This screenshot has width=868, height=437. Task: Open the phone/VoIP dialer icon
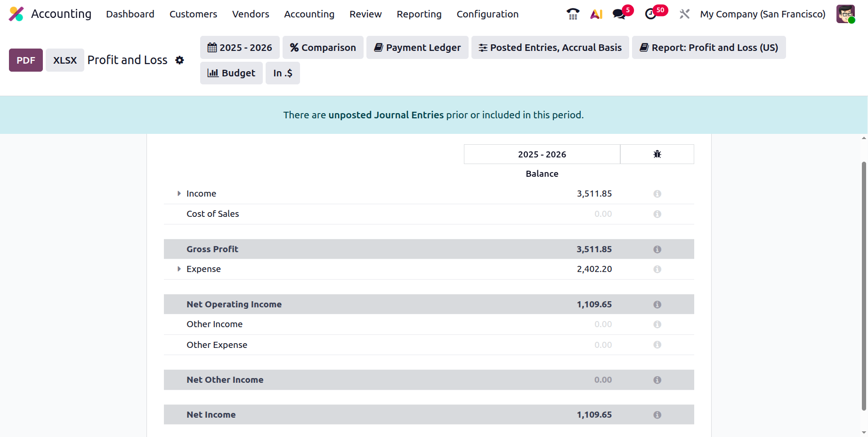(x=573, y=14)
